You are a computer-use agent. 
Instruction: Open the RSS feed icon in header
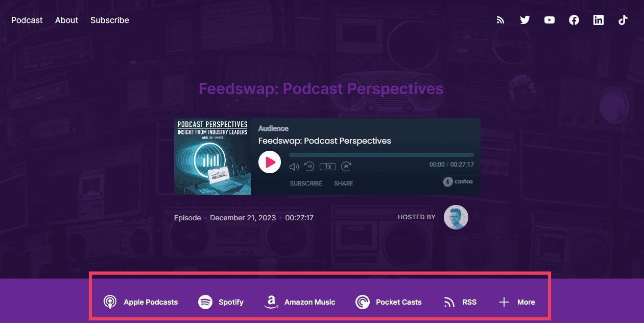[x=500, y=20]
